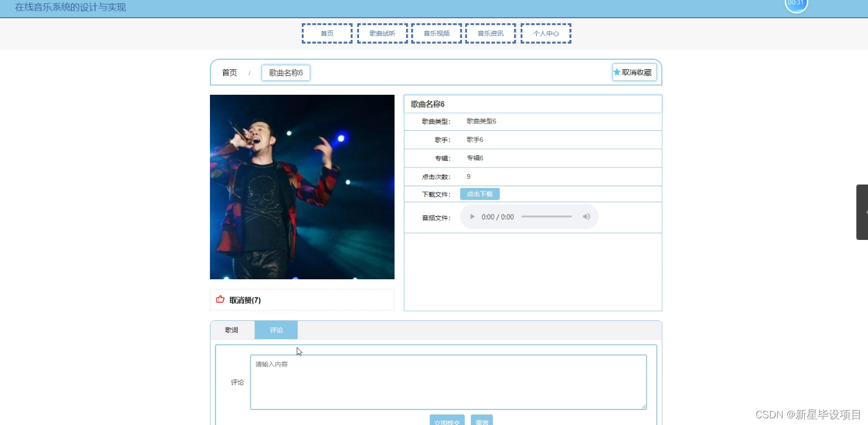Open the 音乐视频 section
This screenshot has width=868, height=425.
pyautogui.click(x=436, y=33)
